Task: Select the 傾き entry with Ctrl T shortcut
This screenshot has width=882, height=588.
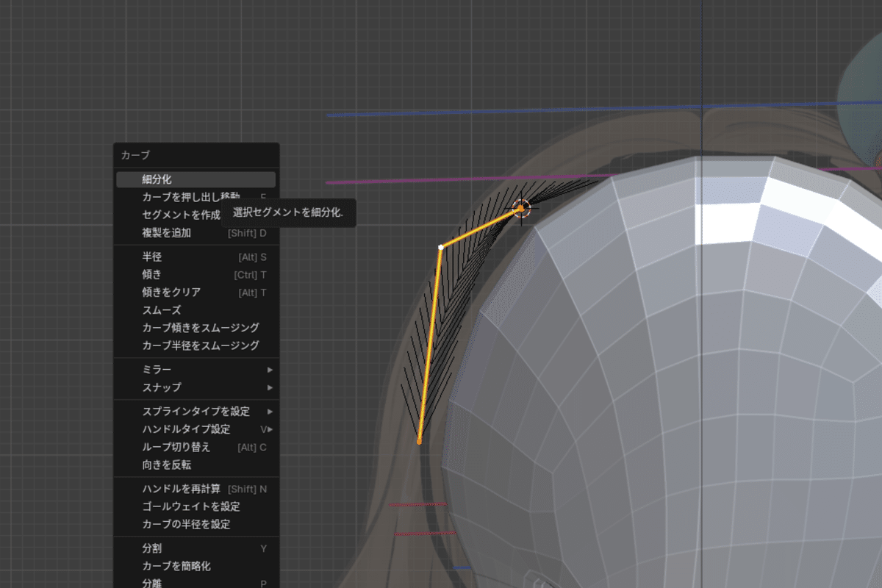Action: 196,275
